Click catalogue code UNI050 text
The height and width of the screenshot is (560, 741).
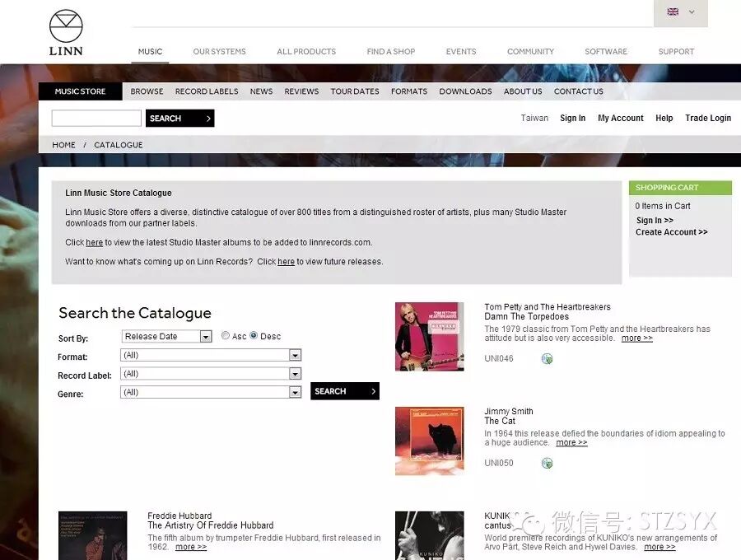tap(499, 463)
